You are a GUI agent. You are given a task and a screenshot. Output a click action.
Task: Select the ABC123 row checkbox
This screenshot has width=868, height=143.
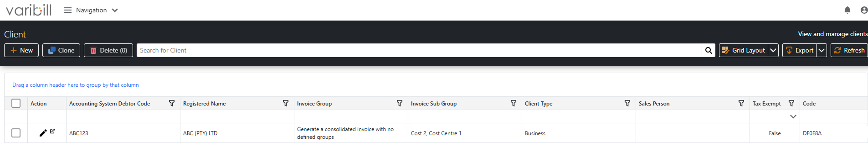16,133
